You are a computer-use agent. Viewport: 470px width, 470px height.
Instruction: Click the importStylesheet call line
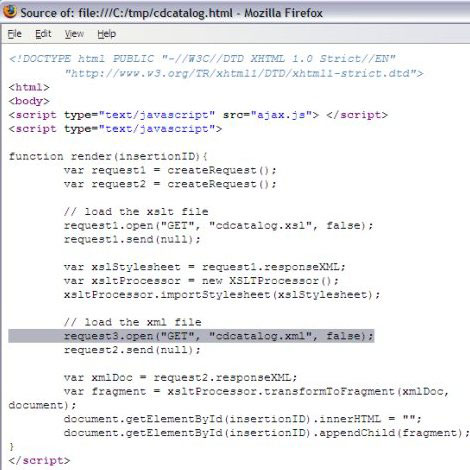coord(222,295)
